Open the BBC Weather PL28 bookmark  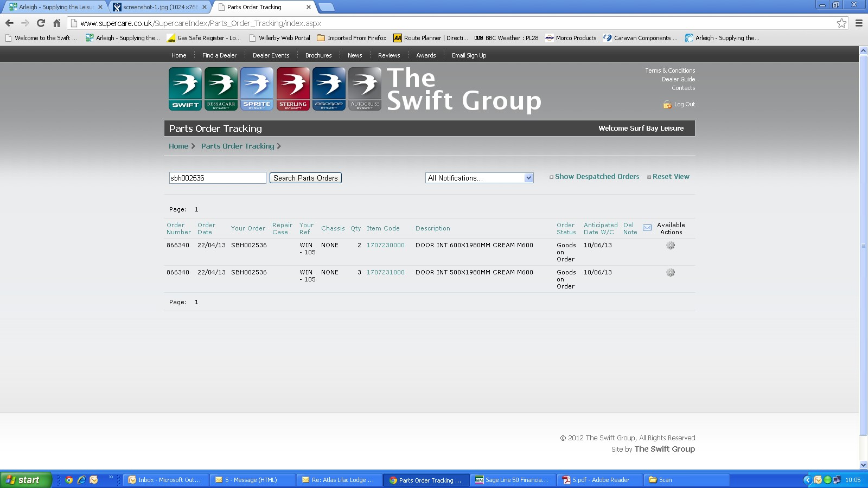tap(506, 38)
